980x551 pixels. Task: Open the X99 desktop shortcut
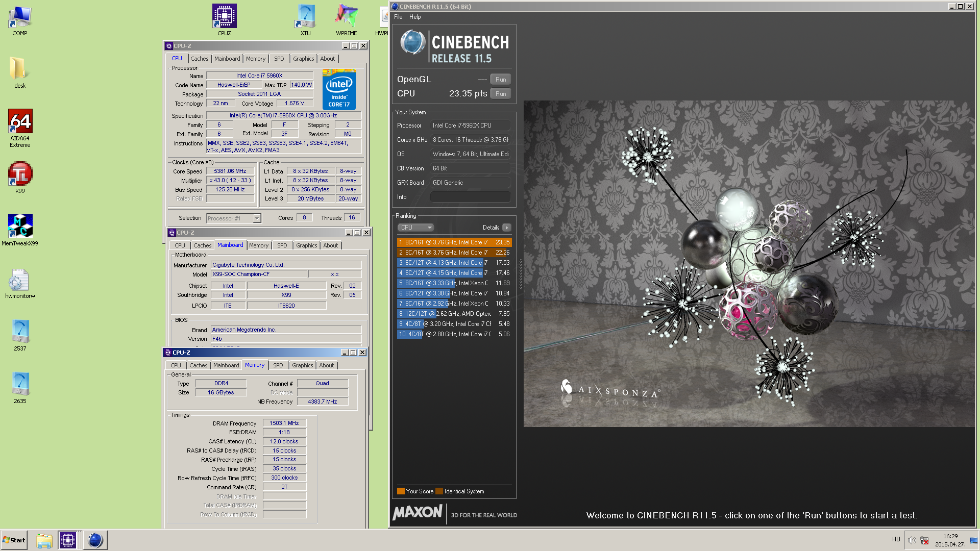tap(20, 178)
